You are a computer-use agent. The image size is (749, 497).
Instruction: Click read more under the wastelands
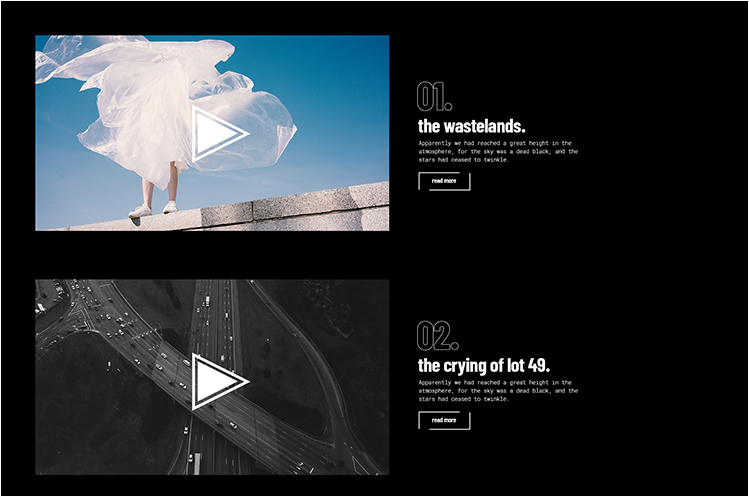tap(444, 181)
